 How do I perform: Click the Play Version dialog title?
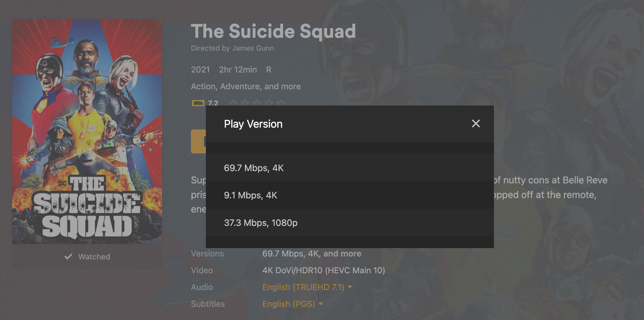click(253, 124)
